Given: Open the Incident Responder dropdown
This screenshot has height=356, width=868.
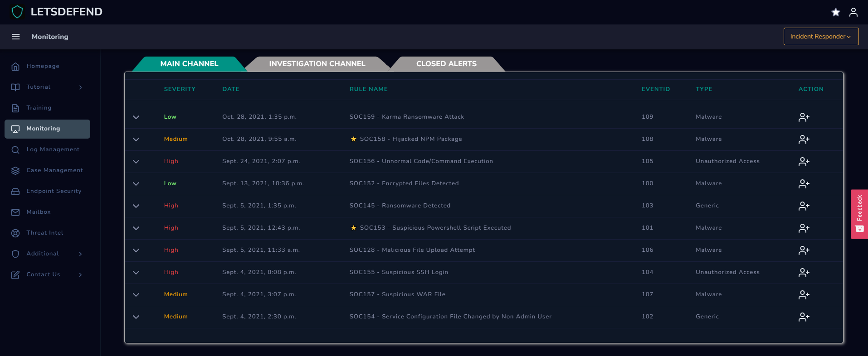Looking at the screenshot, I should pos(820,37).
